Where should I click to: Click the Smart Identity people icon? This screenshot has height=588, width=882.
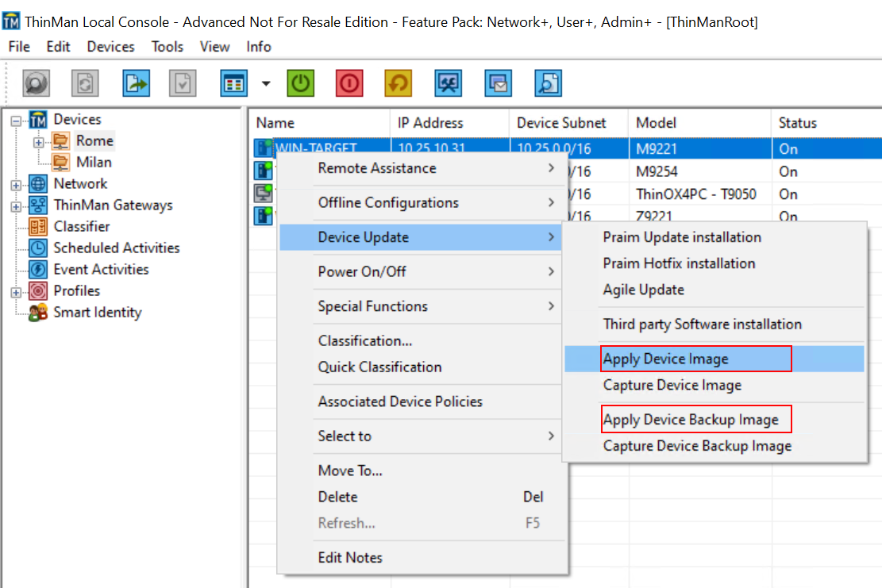38,313
